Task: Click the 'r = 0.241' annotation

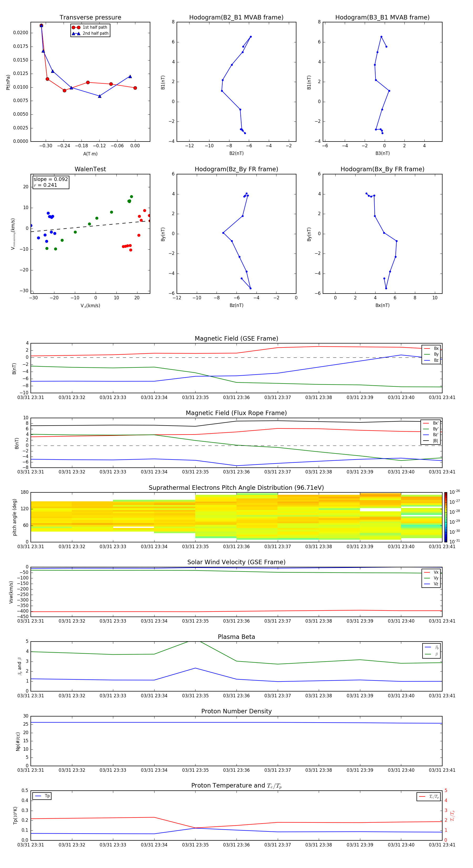Action: tap(45, 185)
